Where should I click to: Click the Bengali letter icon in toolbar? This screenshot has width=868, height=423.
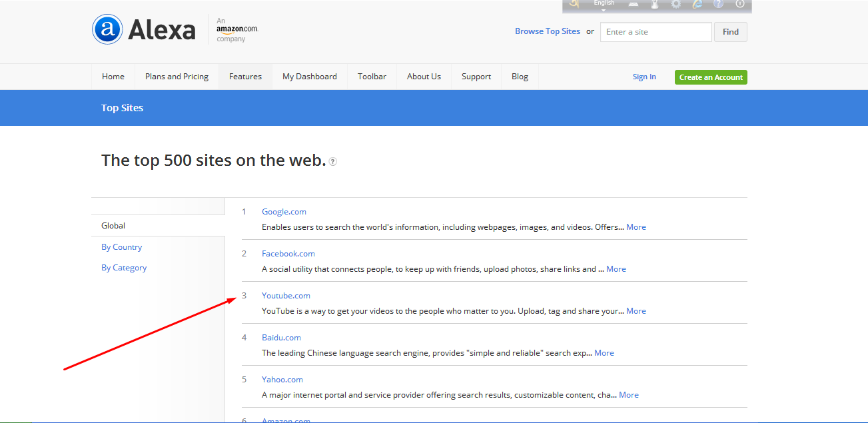(574, 4)
